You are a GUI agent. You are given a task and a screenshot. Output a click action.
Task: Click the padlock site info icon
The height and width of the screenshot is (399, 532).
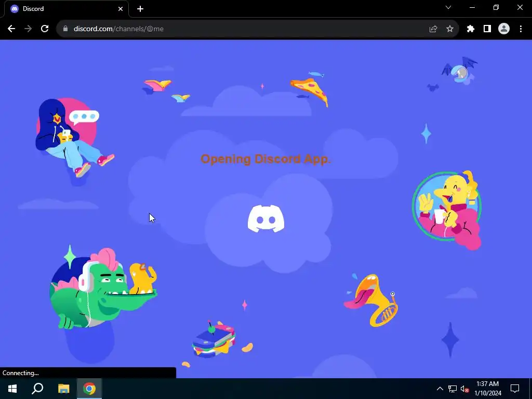(x=65, y=29)
